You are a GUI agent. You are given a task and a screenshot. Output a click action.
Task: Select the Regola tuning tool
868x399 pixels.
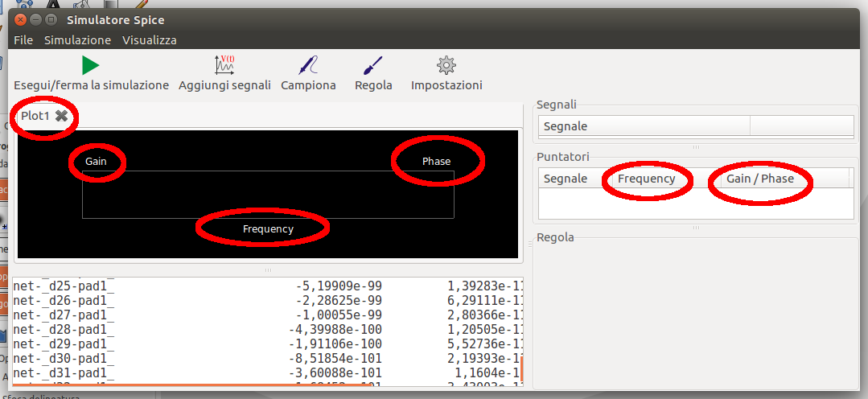(373, 65)
